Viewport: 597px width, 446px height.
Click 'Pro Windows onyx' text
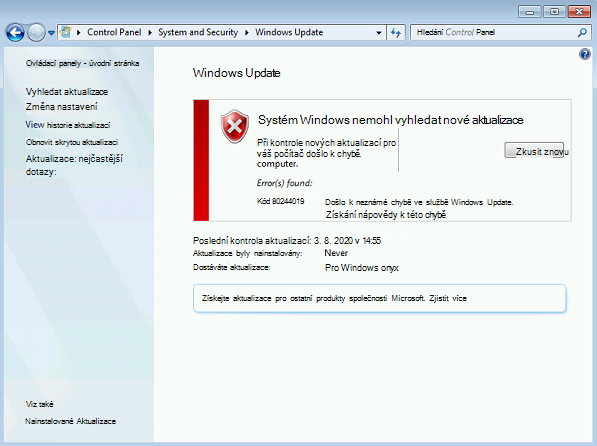point(362,268)
